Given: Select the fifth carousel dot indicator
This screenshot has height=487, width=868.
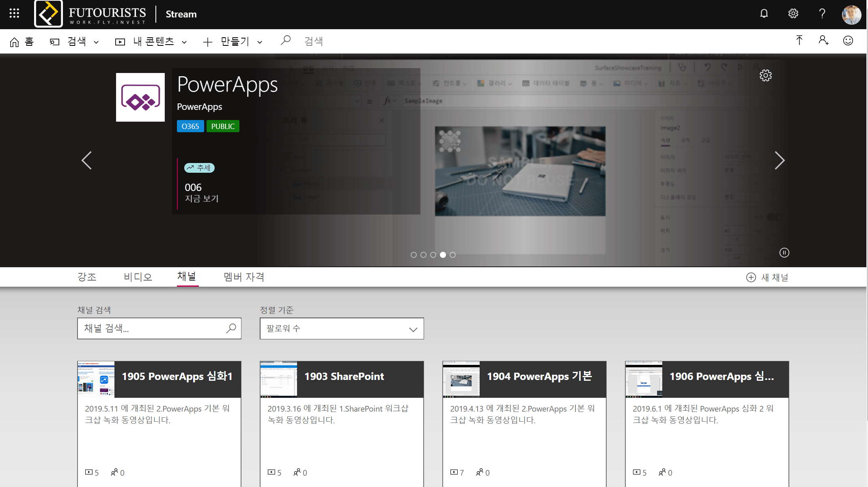Looking at the screenshot, I should click(452, 255).
